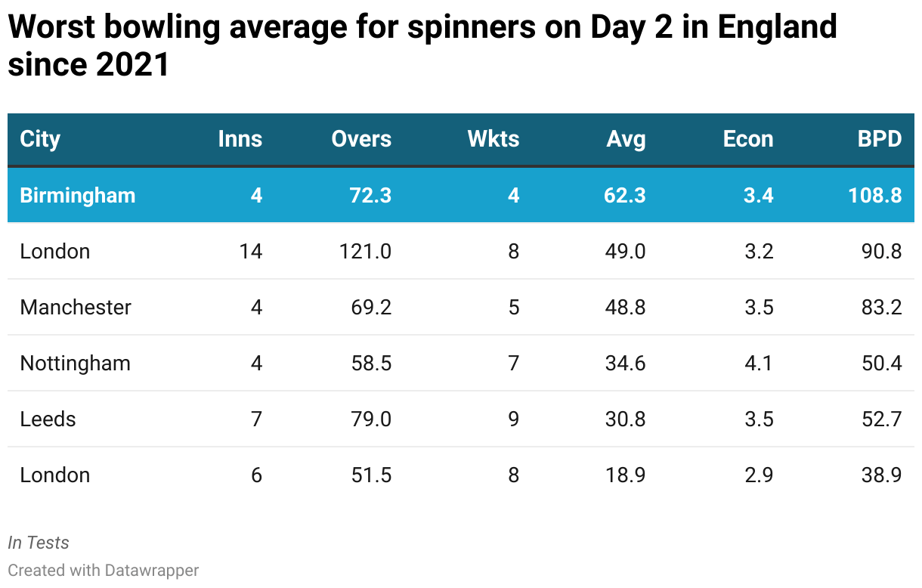922x588 pixels.
Task: Click the 18.9 average cell
Action: [625, 475]
